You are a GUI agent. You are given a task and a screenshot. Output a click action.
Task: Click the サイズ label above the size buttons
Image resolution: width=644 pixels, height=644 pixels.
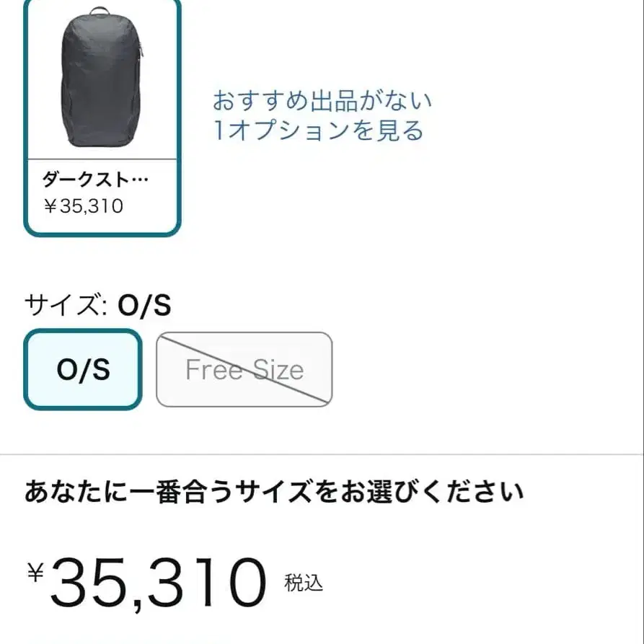(62, 306)
